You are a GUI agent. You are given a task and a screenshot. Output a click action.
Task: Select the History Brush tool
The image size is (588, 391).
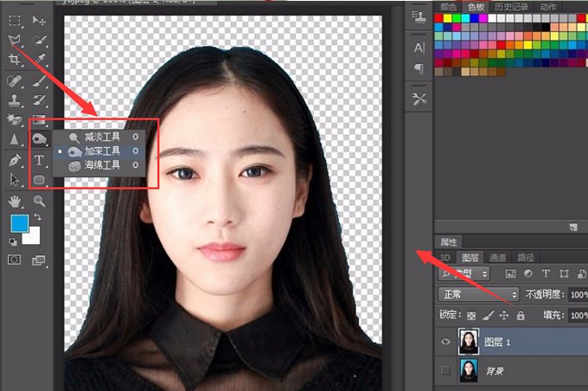tap(39, 100)
